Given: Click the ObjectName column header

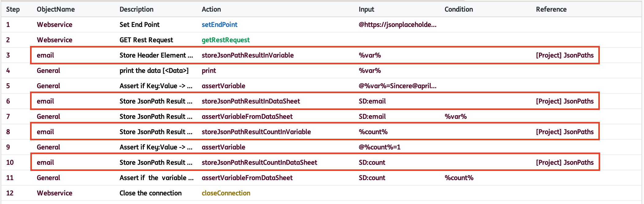Looking at the screenshot, I should [x=56, y=9].
